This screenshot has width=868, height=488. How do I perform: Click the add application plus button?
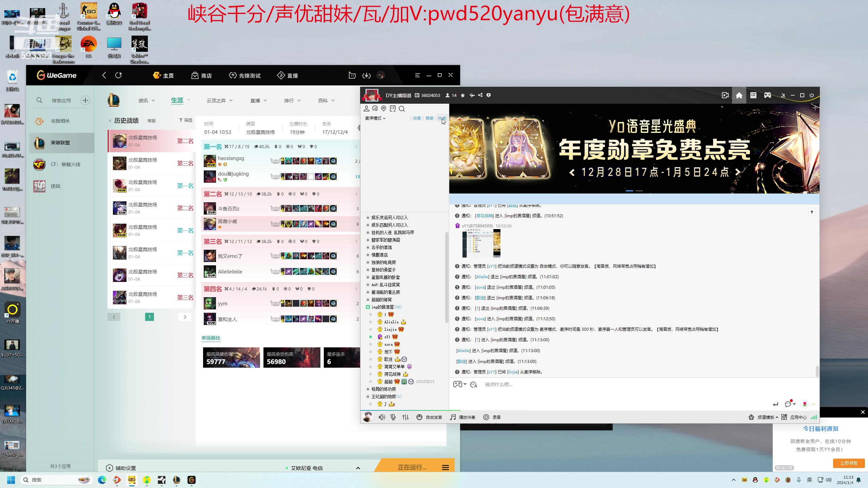[x=85, y=100]
